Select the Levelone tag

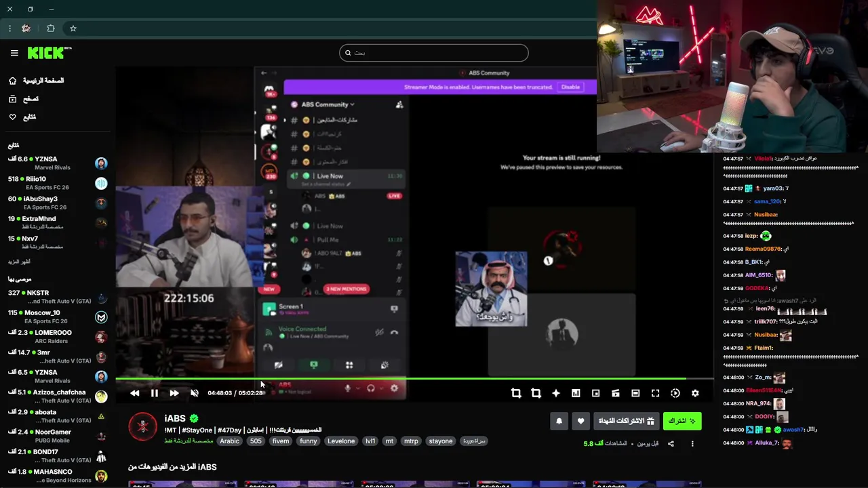pos(341,441)
